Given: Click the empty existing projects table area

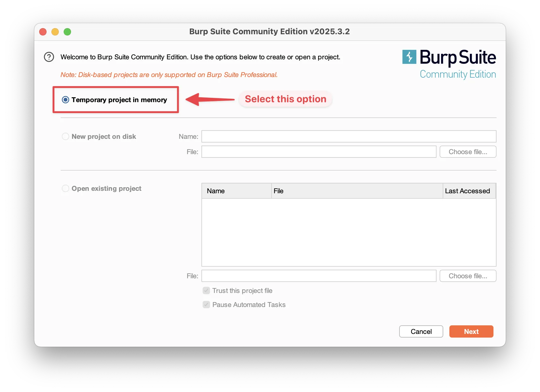Looking at the screenshot, I should click(348, 232).
